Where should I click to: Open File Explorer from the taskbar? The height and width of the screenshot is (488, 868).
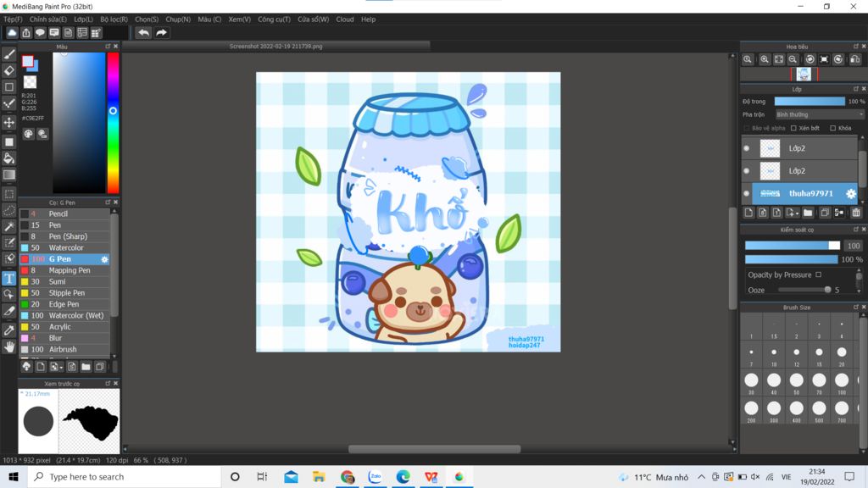[x=319, y=477]
